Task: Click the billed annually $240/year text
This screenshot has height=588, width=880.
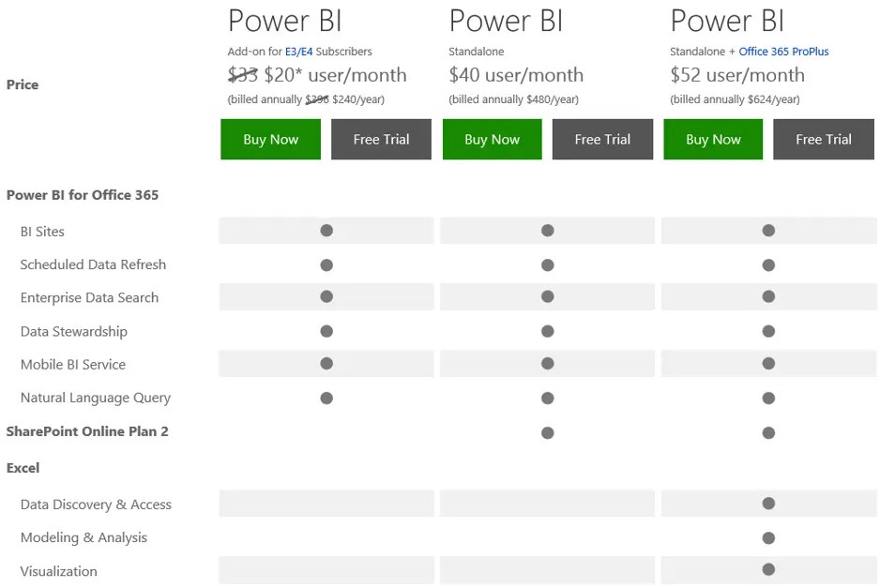Action: point(306,99)
